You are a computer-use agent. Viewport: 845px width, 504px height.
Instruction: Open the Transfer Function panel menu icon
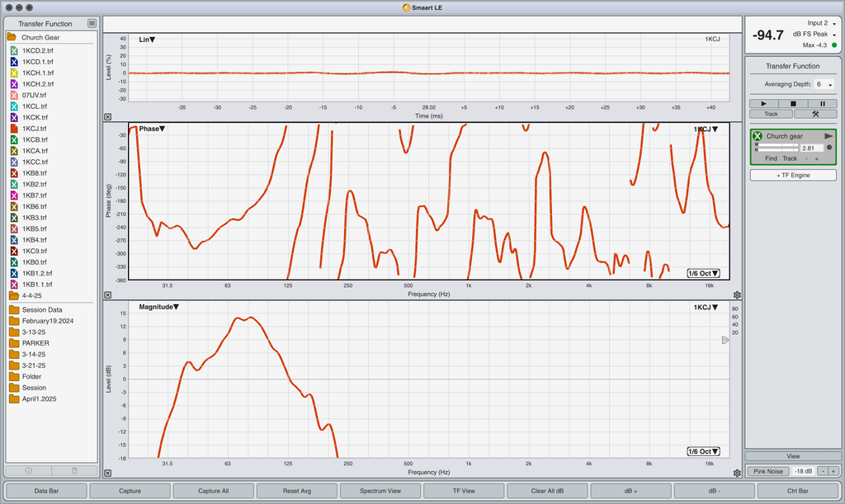click(92, 24)
